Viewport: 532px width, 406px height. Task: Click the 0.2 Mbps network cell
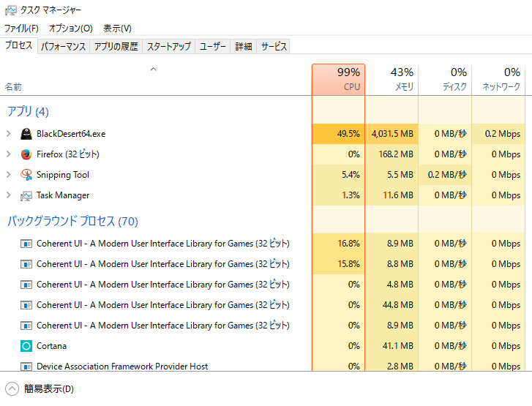coord(498,134)
